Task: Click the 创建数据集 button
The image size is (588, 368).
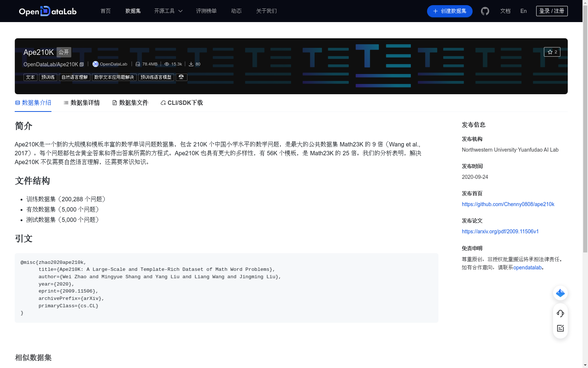Action: [449, 11]
